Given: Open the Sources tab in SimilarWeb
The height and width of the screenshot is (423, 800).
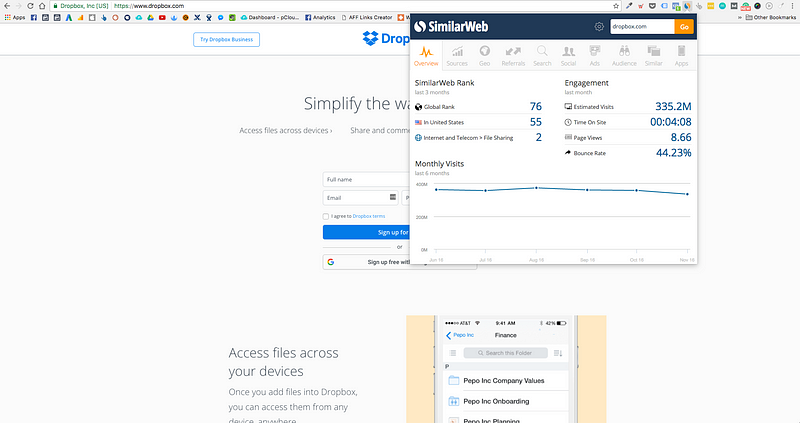Looking at the screenshot, I should point(457,56).
